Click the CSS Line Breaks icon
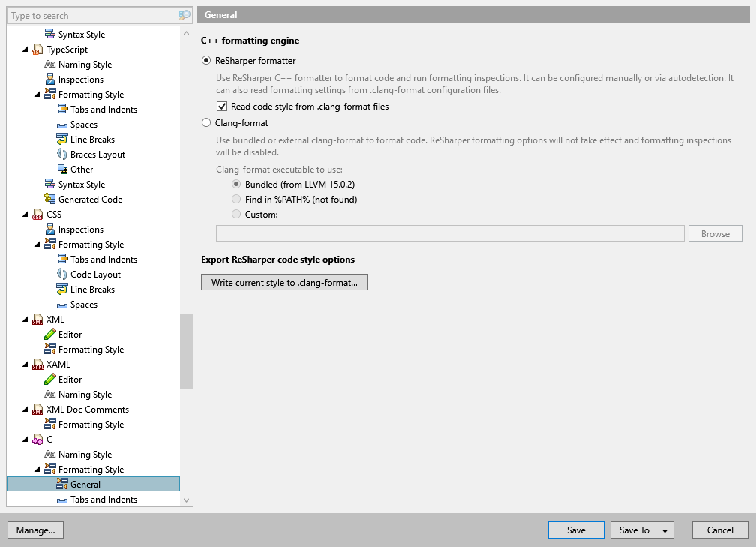 61,290
